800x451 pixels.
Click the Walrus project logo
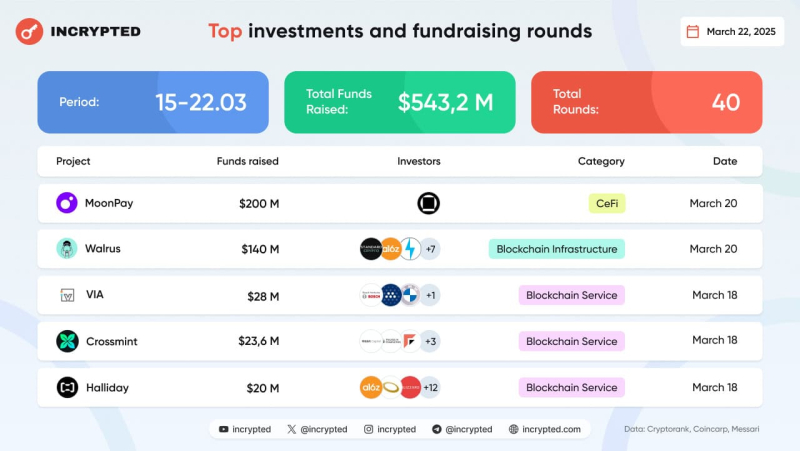67,249
